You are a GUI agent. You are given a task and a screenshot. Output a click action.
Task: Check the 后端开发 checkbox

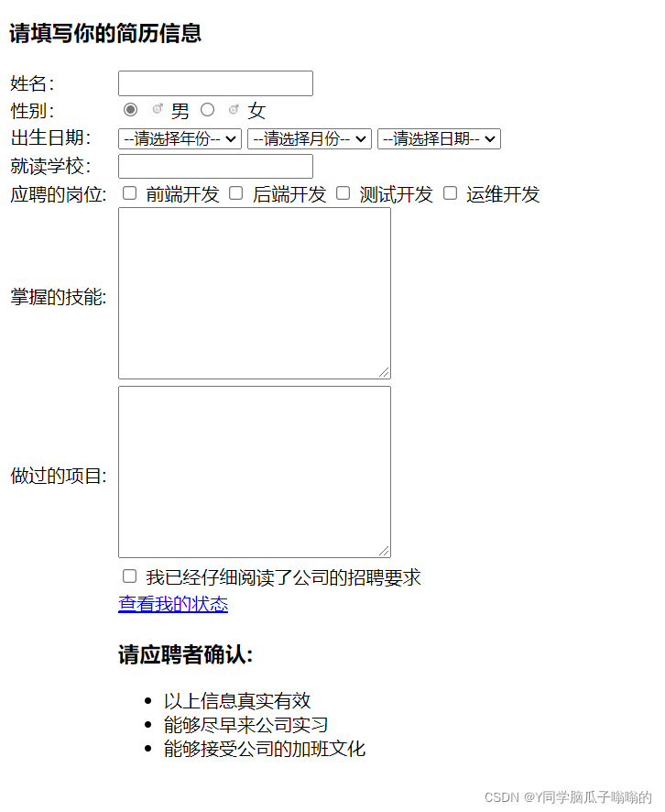[236, 193]
